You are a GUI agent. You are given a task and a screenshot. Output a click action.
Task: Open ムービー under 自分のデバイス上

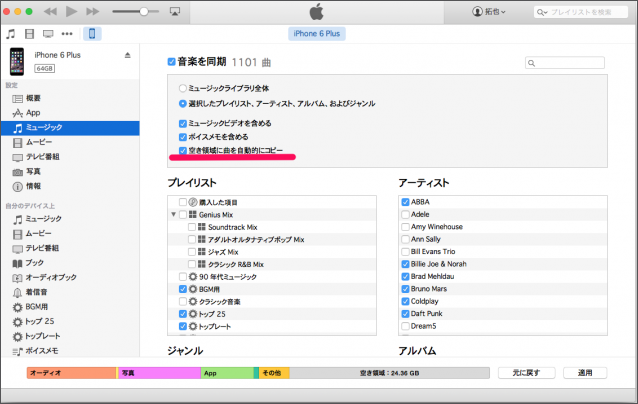(70, 234)
